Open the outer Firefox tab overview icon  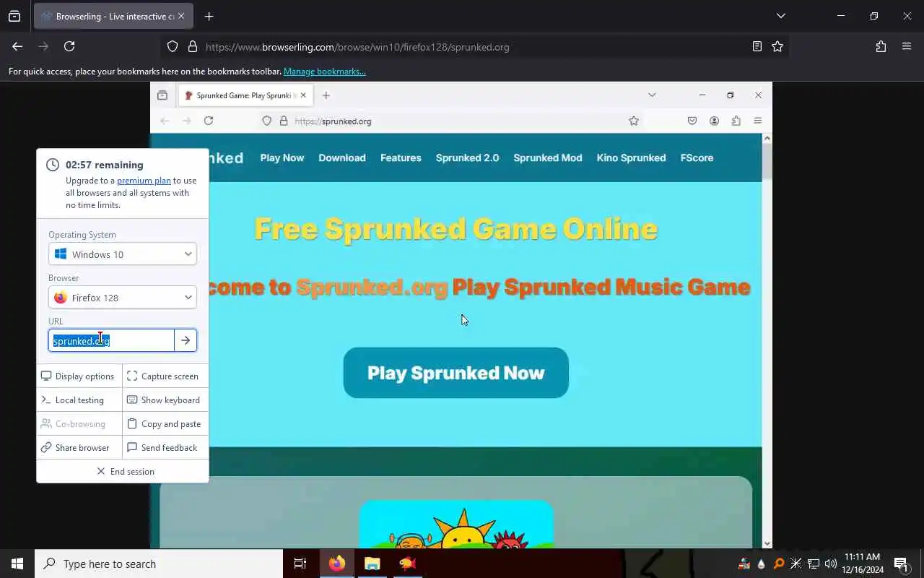[x=14, y=16]
